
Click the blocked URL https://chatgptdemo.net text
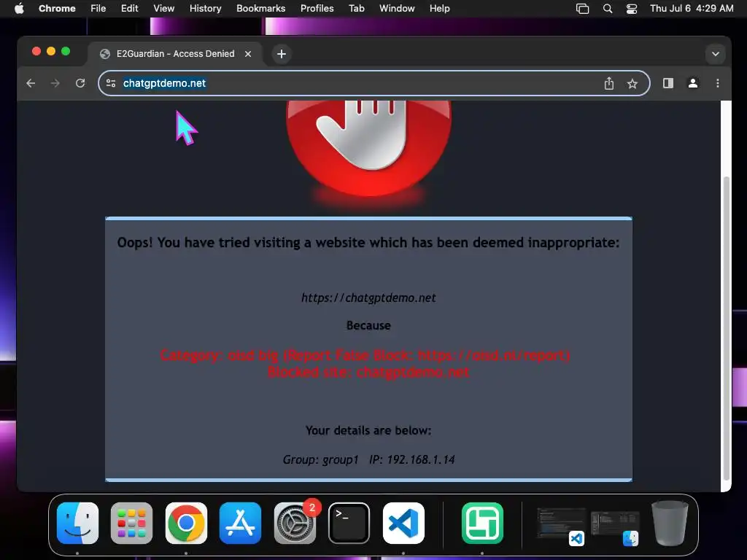coord(368,297)
